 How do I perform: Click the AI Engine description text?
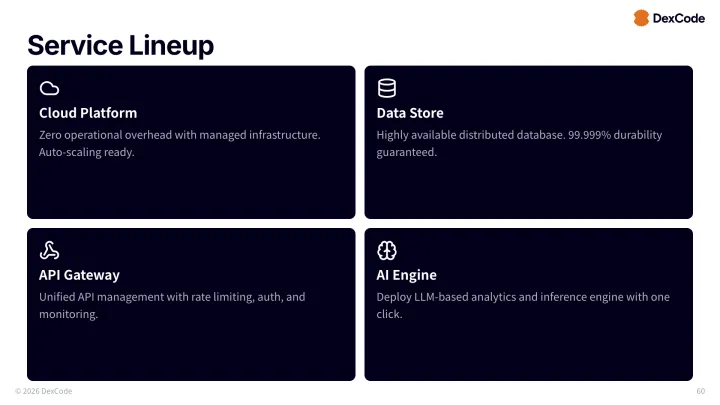(x=523, y=305)
